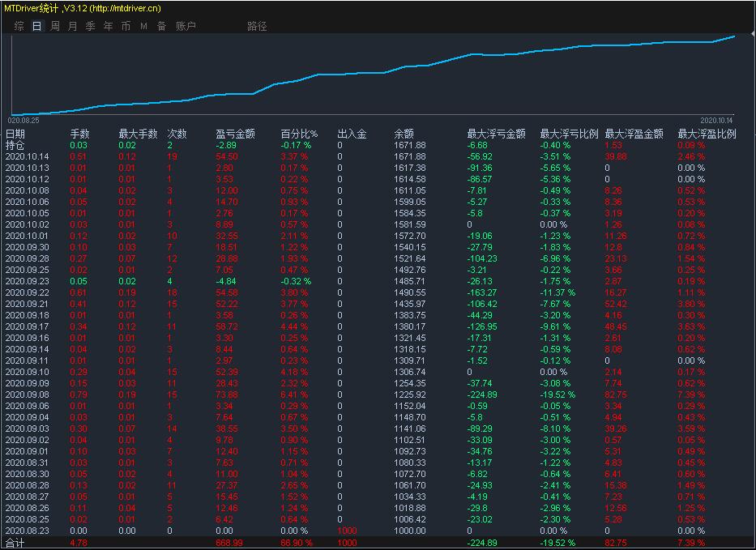Image resolution: width=756 pixels, height=550 pixels.
Task: Select the 持仓 open positions row label
Action: pos(15,145)
